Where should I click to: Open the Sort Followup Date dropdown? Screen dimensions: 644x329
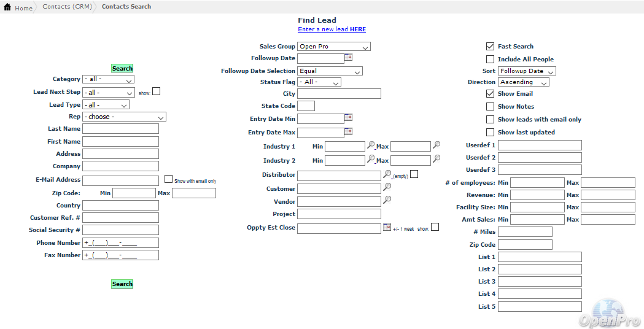pyautogui.click(x=526, y=71)
